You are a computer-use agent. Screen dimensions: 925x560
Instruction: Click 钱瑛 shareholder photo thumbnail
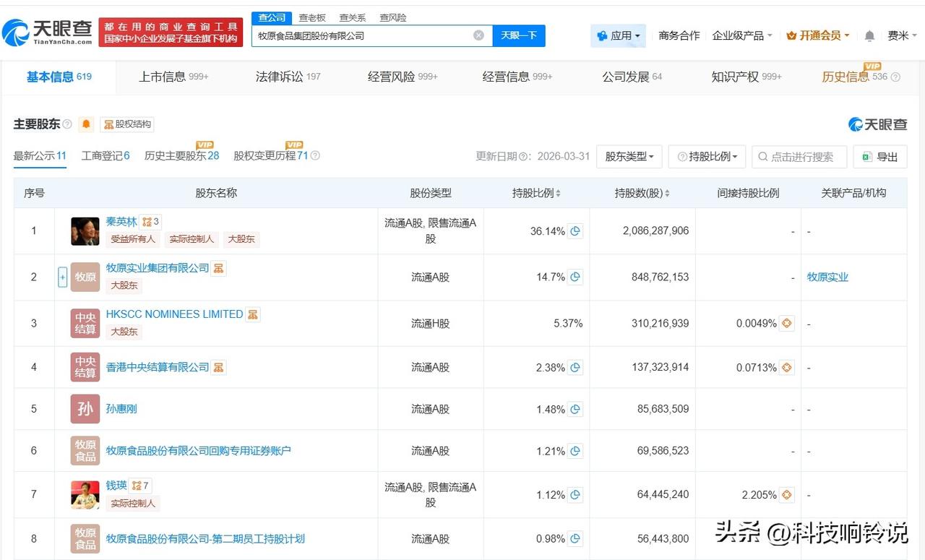[x=85, y=494]
